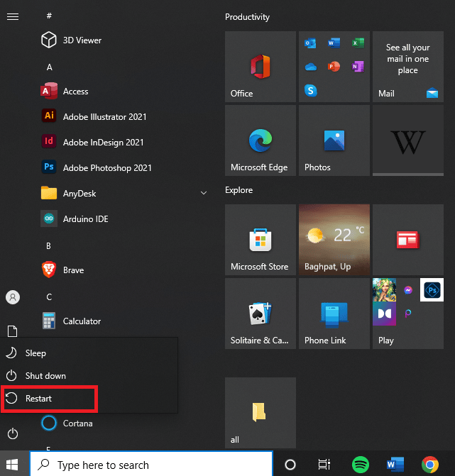
Task: Click the Power button in Start sidebar
Action: [x=12, y=433]
